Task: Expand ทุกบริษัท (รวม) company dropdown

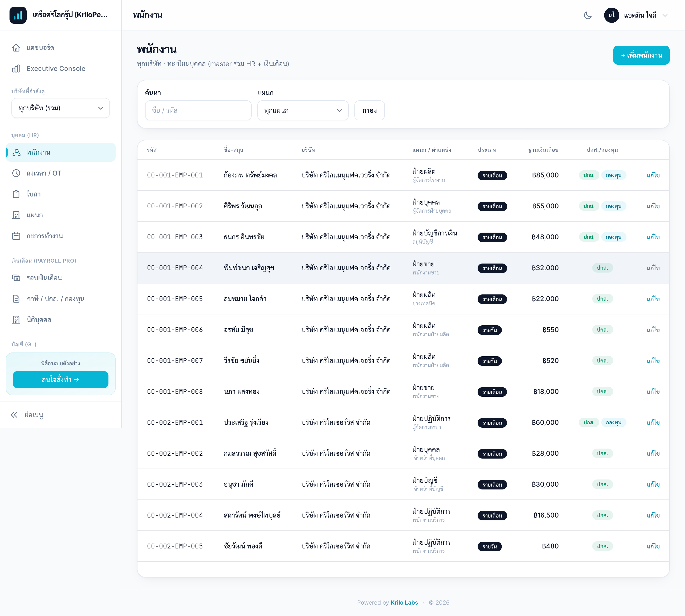Action: pyautogui.click(x=61, y=108)
